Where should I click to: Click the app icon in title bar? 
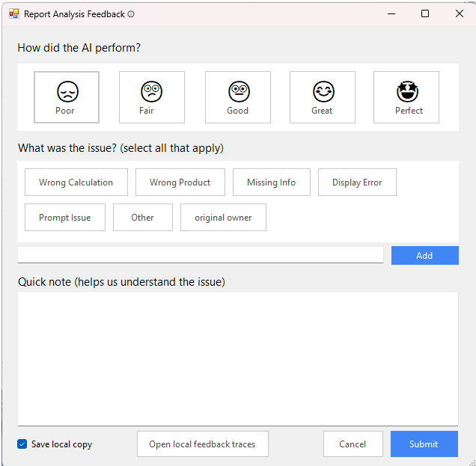point(13,13)
